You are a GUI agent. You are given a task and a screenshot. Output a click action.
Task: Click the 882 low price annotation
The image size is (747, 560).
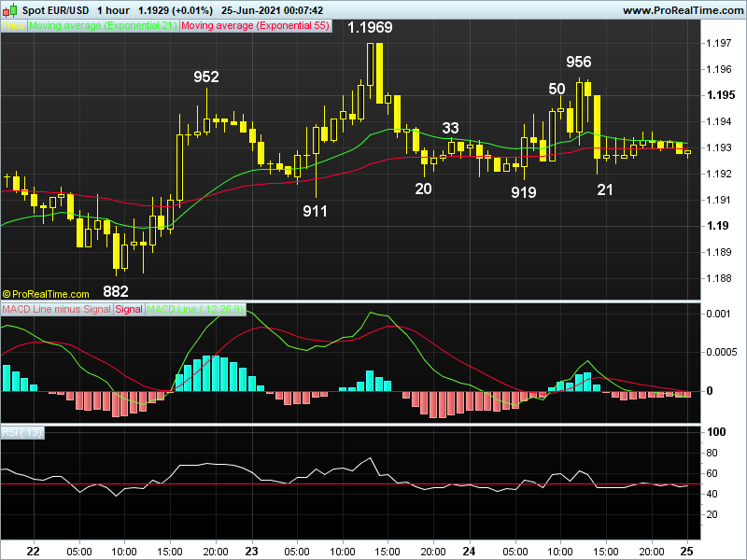[x=116, y=291]
